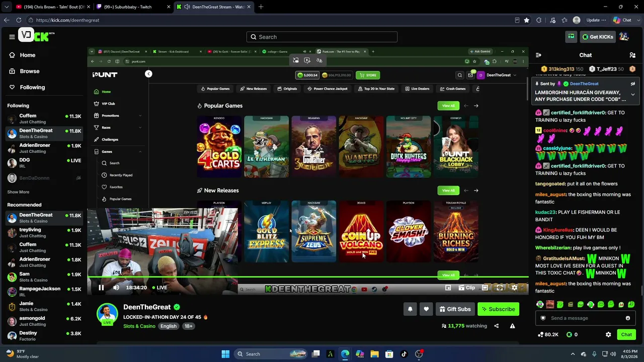
Task: Open chat settings gear
Action: (x=608, y=334)
